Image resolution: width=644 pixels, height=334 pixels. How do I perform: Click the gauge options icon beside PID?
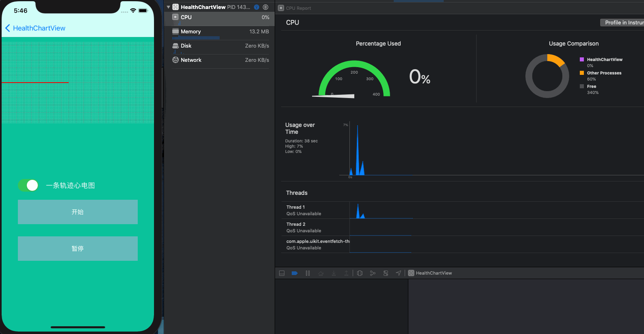tap(265, 7)
